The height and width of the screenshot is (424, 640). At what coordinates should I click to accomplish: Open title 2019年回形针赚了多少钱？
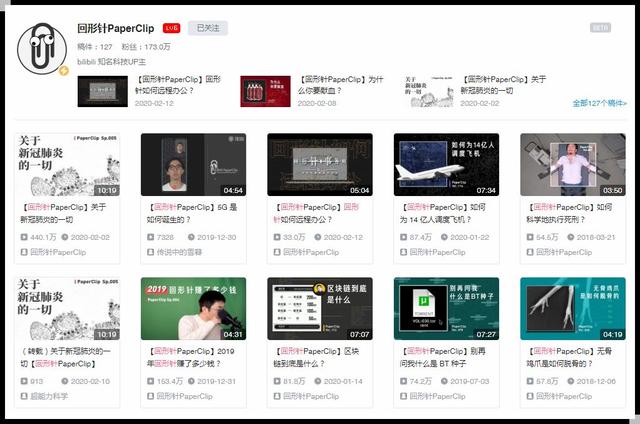click(x=191, y=357)
